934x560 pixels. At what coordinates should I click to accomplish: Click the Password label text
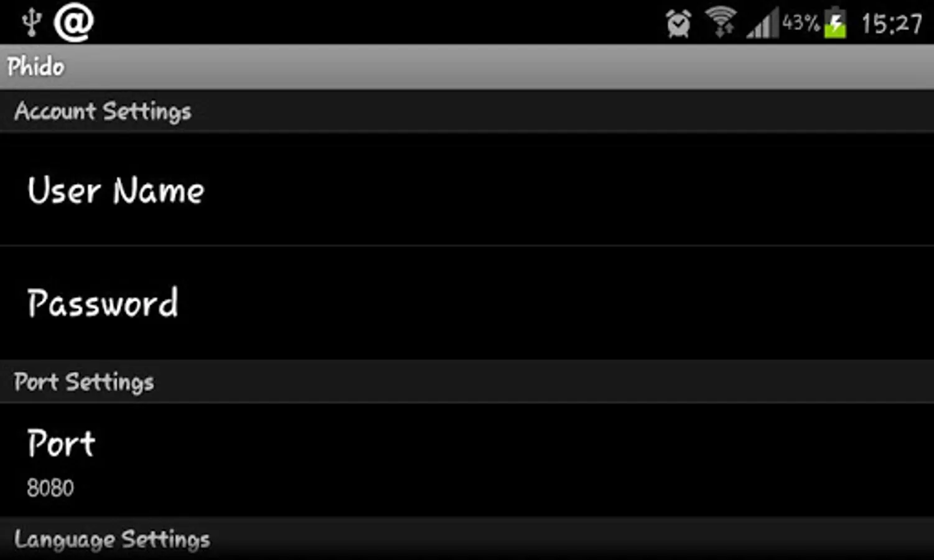[103, 303]
